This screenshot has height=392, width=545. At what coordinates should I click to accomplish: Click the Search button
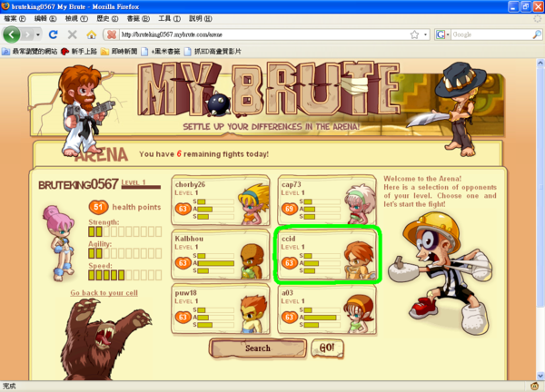(x=258, y=348)
